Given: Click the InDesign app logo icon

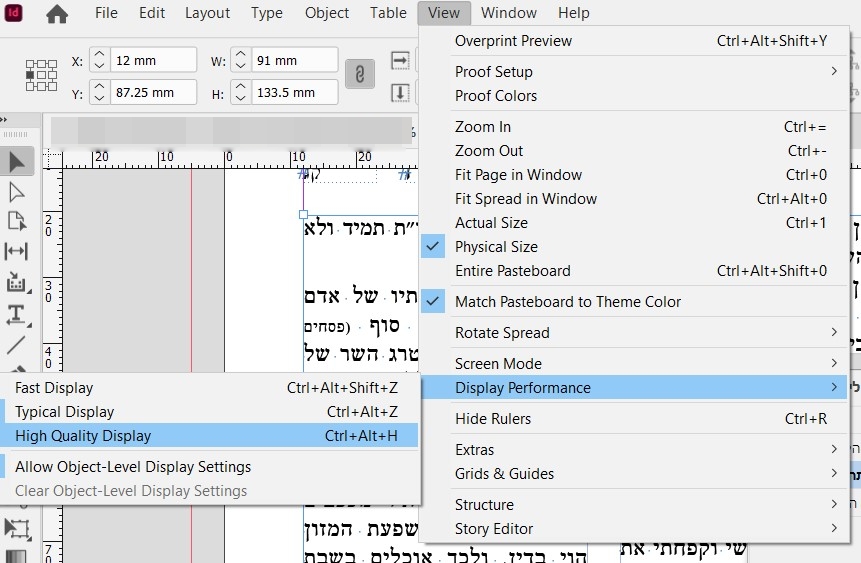Looking at the screenshot, I should [x=13, y=12].
